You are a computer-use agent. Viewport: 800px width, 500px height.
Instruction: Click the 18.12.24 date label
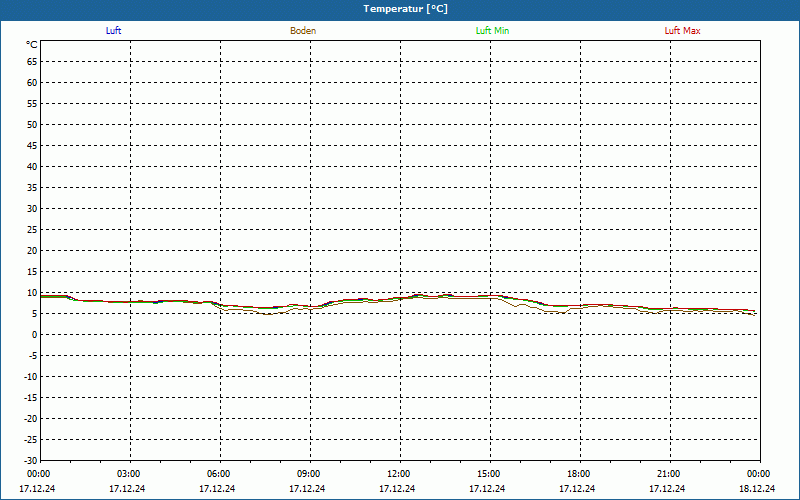coord(757,489)
